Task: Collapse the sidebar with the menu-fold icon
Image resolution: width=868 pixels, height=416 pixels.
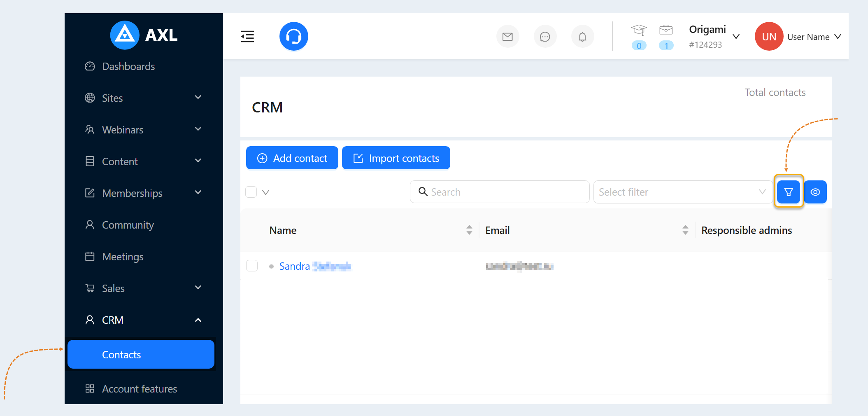Action: 247,37
